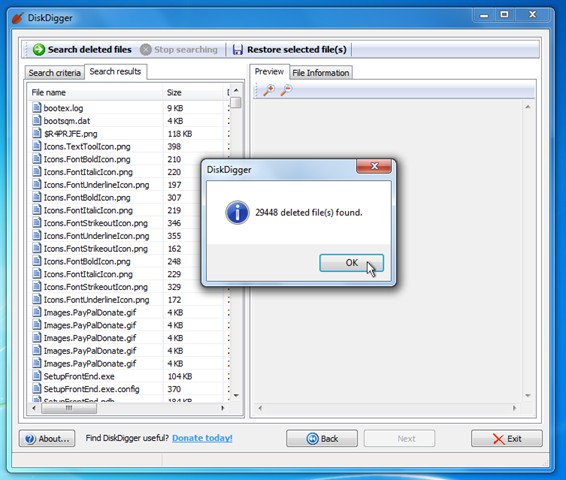The image size is (566, 480).
Task: Select SetupFrontEnd.exe file row
Action: pos(128,376)
